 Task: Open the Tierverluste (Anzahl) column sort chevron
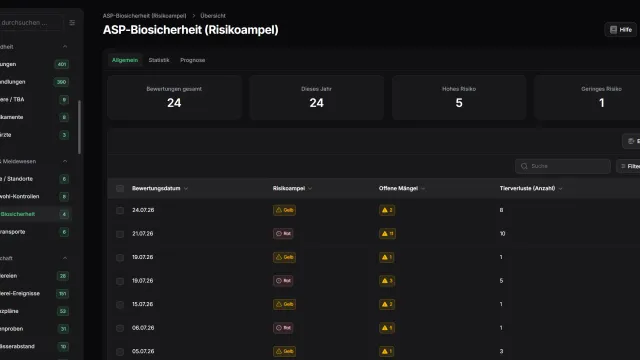coord(560,189)
